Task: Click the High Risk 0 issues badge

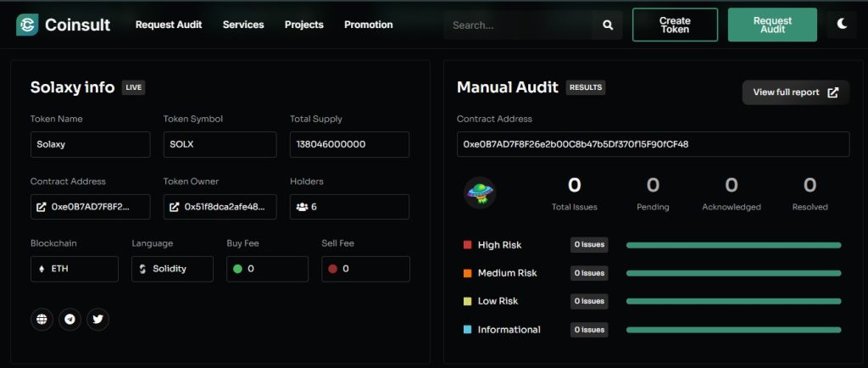Action: (589, 244)
